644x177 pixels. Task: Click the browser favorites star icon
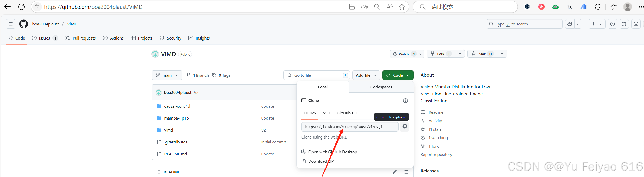click(402, 7)
